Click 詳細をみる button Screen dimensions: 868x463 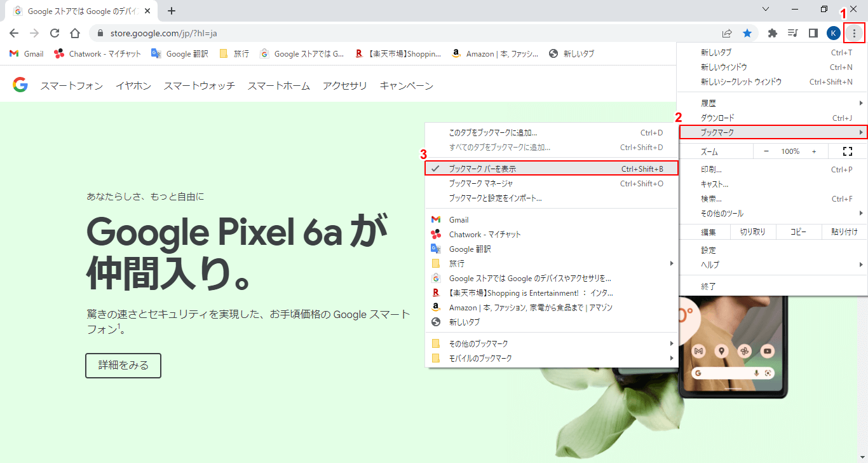pos(123,365)
